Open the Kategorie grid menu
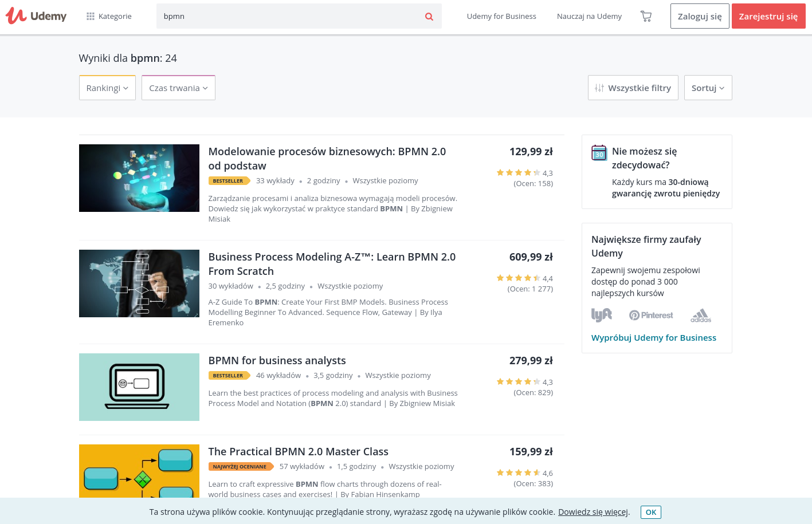Screen dimensions: 812x524 tap(109, 16)
